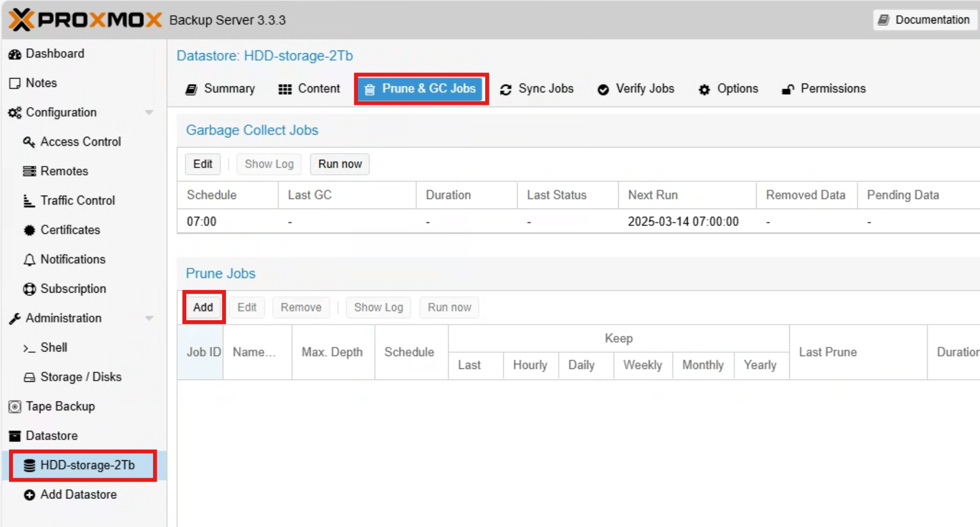980x527 pixels.
Task: Click the Tape Backup icon
Action: (x=15, y=406)
